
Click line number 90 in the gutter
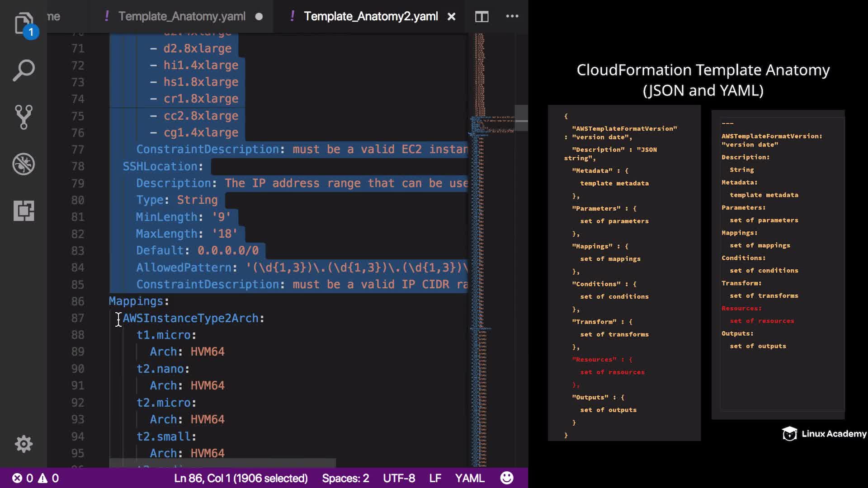click(78, 369)
